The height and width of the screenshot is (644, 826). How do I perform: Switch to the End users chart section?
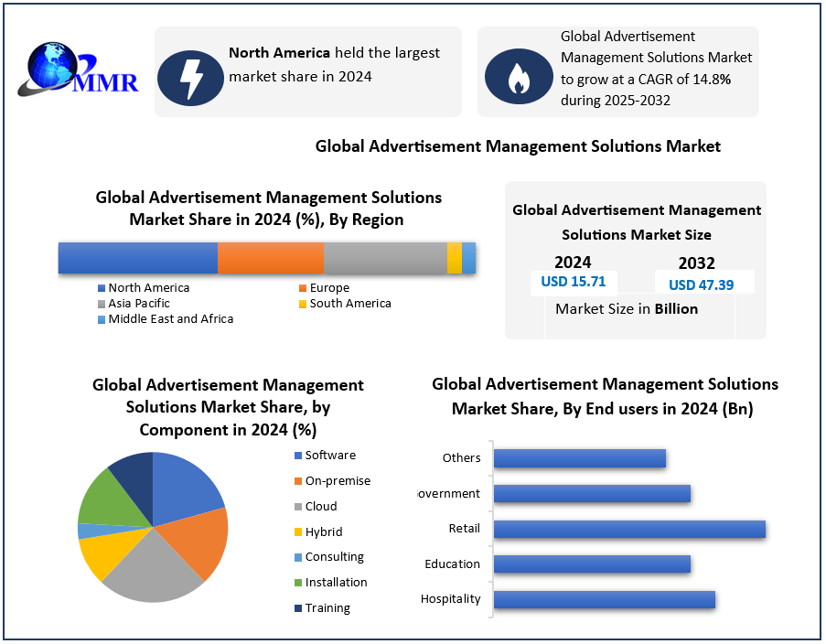pos(603,397)
